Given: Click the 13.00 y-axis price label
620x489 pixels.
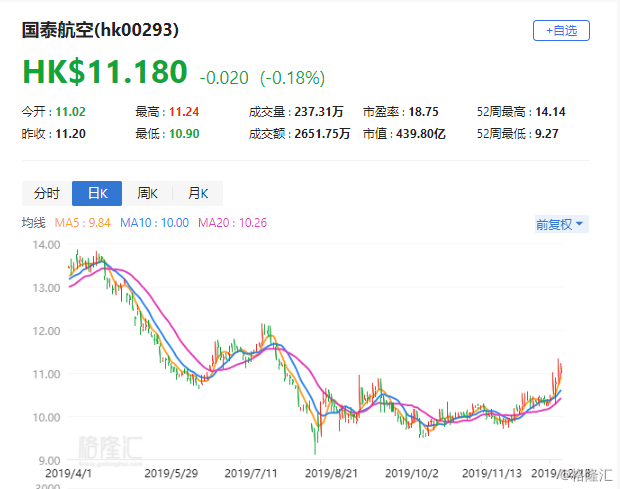Looking at the screenshot, I should [x=46, y=288].
